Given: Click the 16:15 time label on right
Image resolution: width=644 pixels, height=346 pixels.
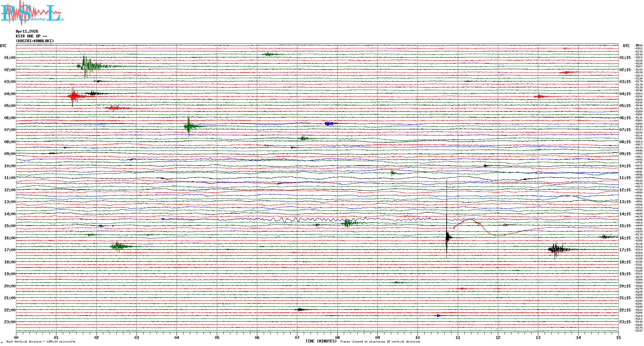Looking at the screenshot, I should 625,238.
